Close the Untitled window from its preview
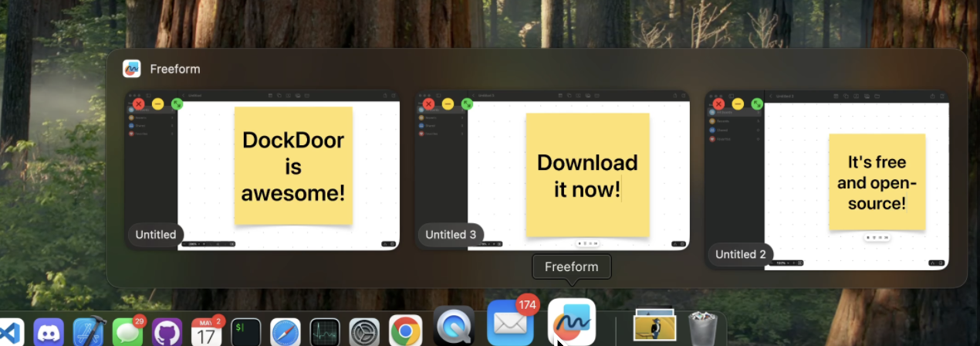 coord(139,103)
